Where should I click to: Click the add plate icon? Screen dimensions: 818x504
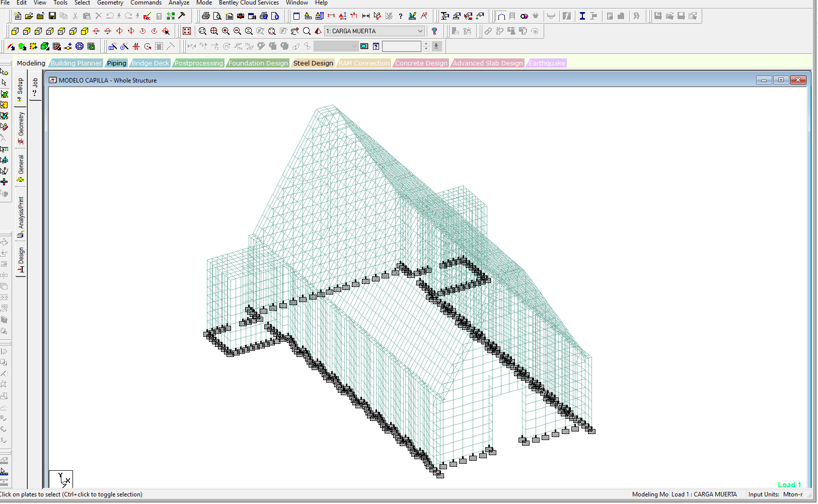click(22, 46)
